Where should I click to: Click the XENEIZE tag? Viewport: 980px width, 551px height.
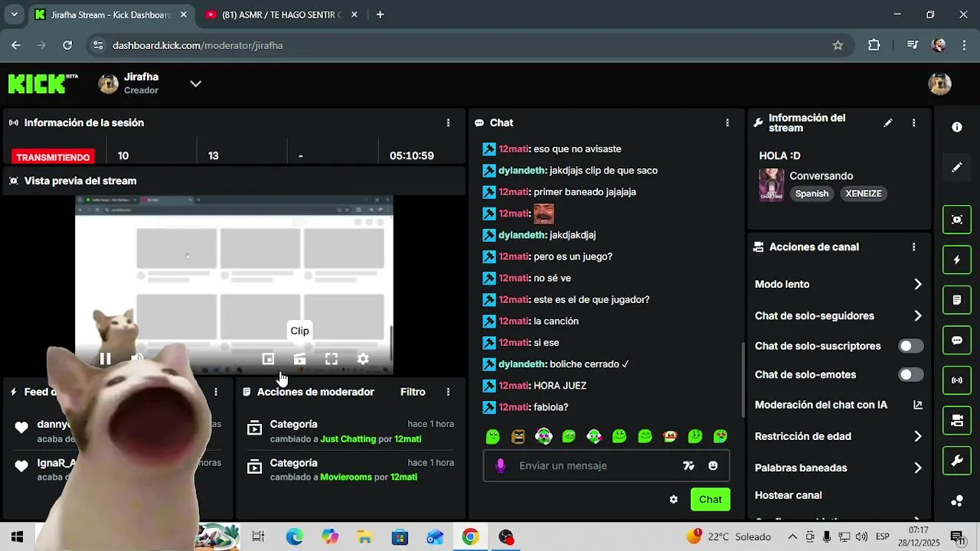pos(864,194)
